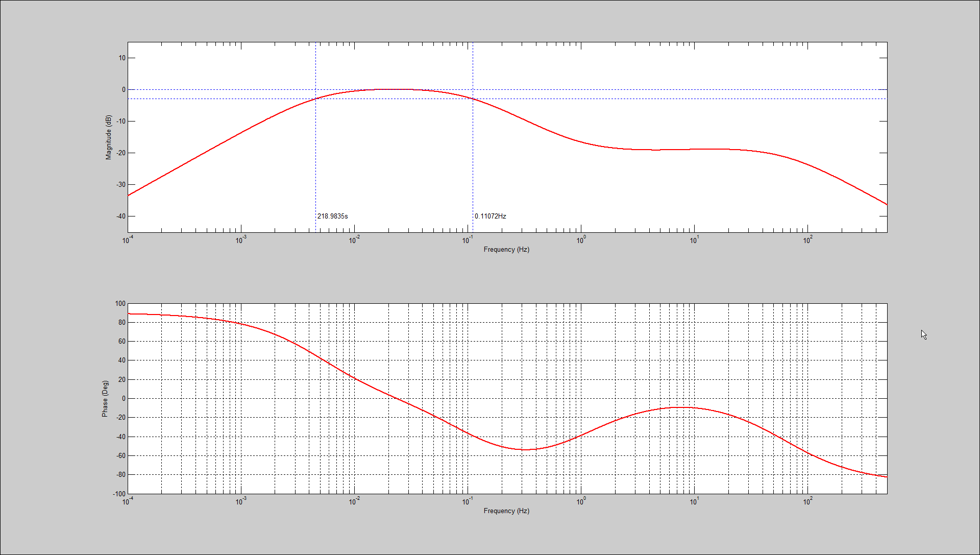Click the 10^0 tick under magnitude plot
Image resolution: width=980 pixels, height=555 pixels.
(x=581, y=240)
